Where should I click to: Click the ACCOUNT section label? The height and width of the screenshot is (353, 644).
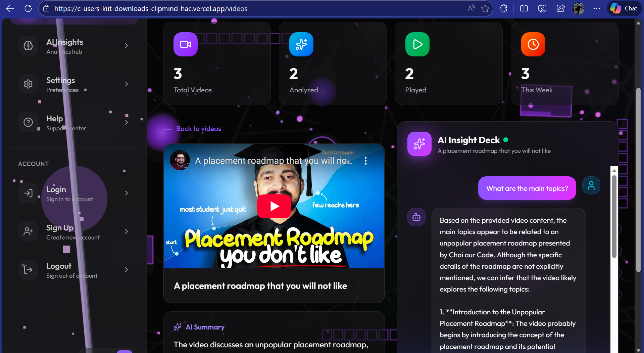[34, 164]
